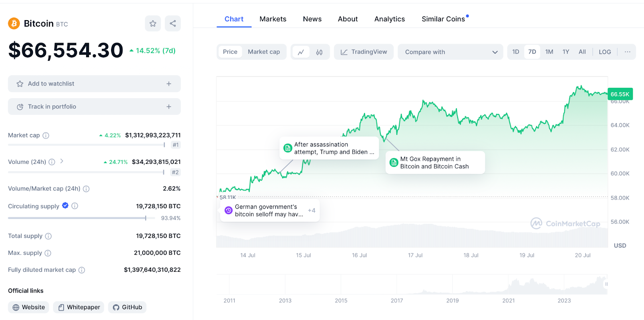644x320 pixels.
Task: Click the $1,397,640,310,822 fully diluted value
Action: pyautogui.click(x=152, y=270)
